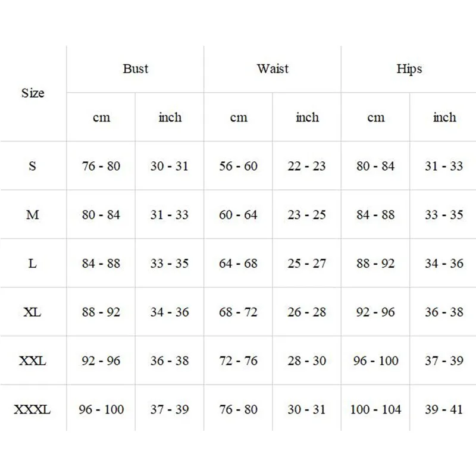The image size is (476, 476).
Task: Click the 68 - 72 waist cm cell
Action: point(239,312)
